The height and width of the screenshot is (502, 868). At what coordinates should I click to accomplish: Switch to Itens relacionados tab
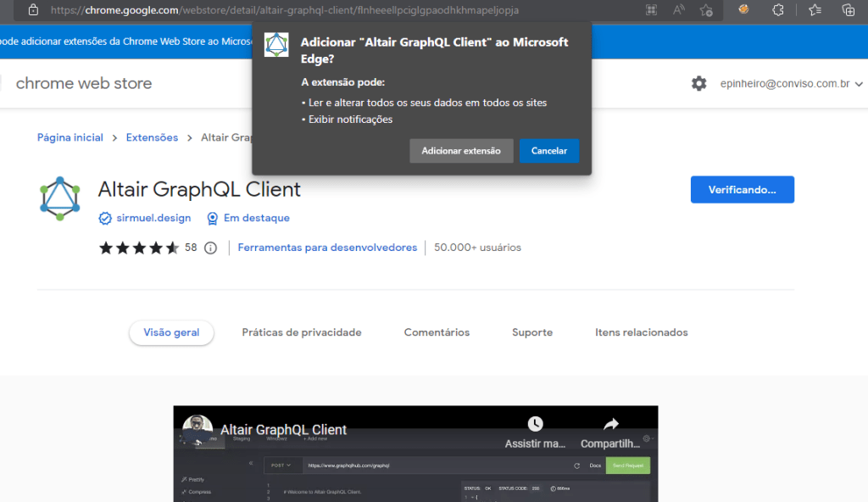point(642,332)
